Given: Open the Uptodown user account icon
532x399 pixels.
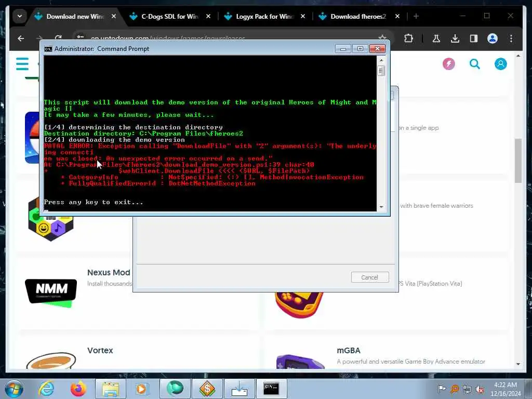Looking at the screenshot, I should (500, 64).
